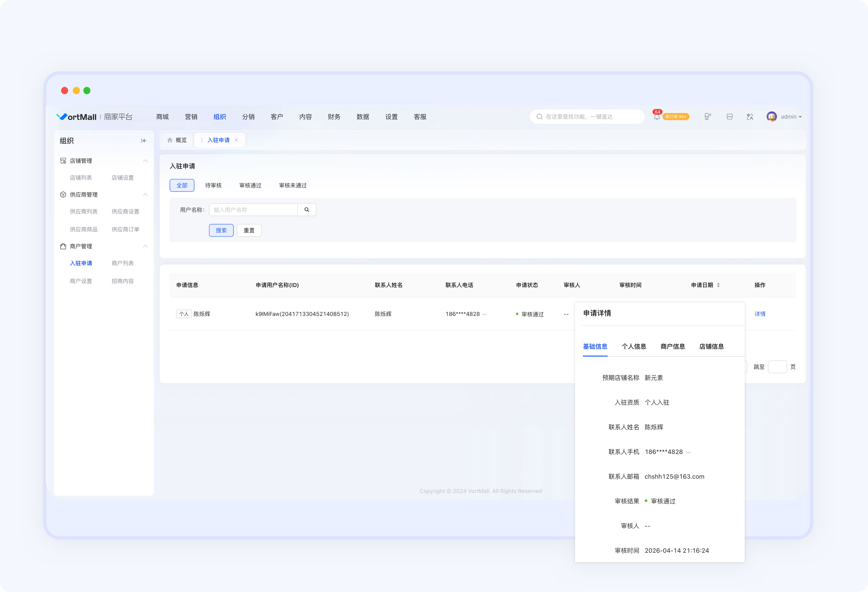Collapse the 供应商管理 section chevron
Image resolution: width=868 pixels, height=592 pixels.
click(145, 194)
